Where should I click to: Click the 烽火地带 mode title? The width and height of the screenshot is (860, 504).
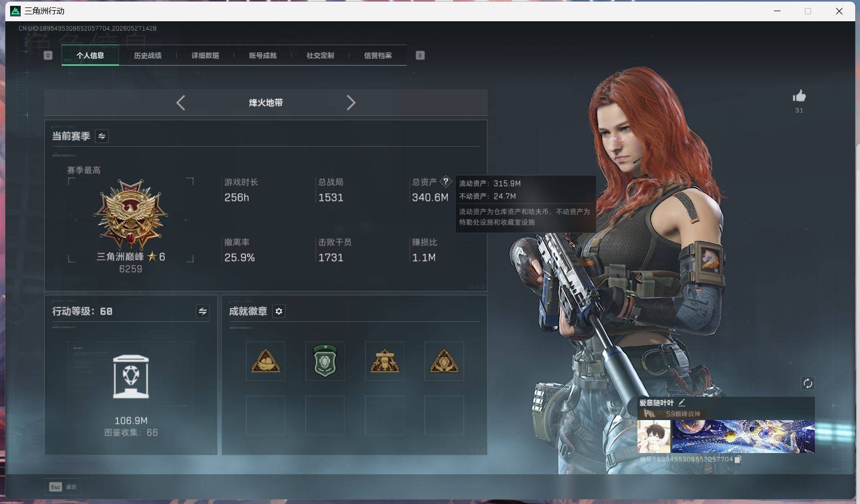click(x=266, y=102)
